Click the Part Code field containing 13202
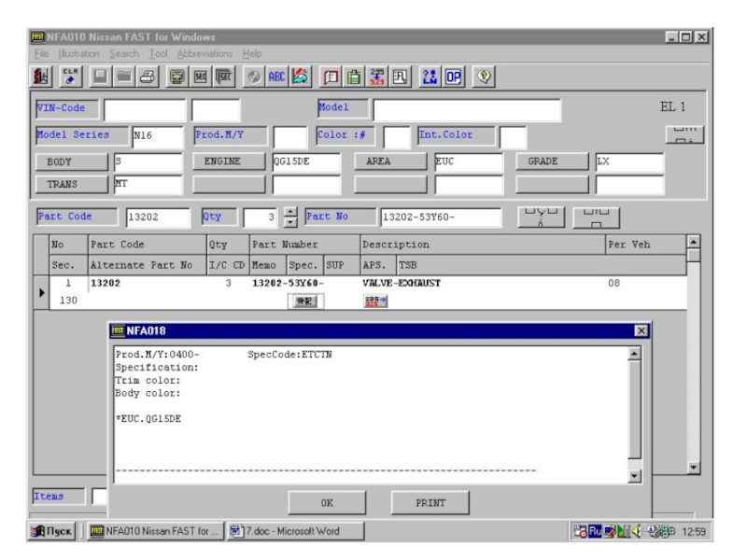The width and height of the screenshot is (747, 560). pos(158,217)
